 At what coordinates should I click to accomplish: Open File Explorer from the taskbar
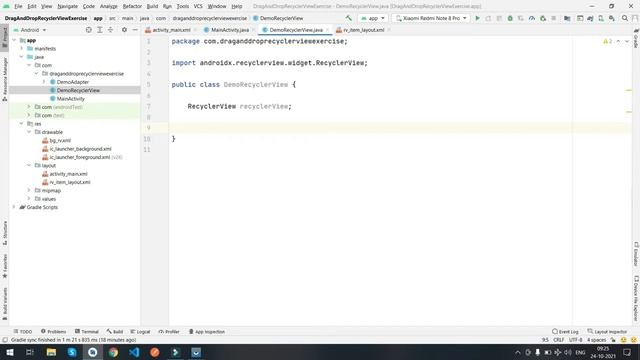pos(51,352)
